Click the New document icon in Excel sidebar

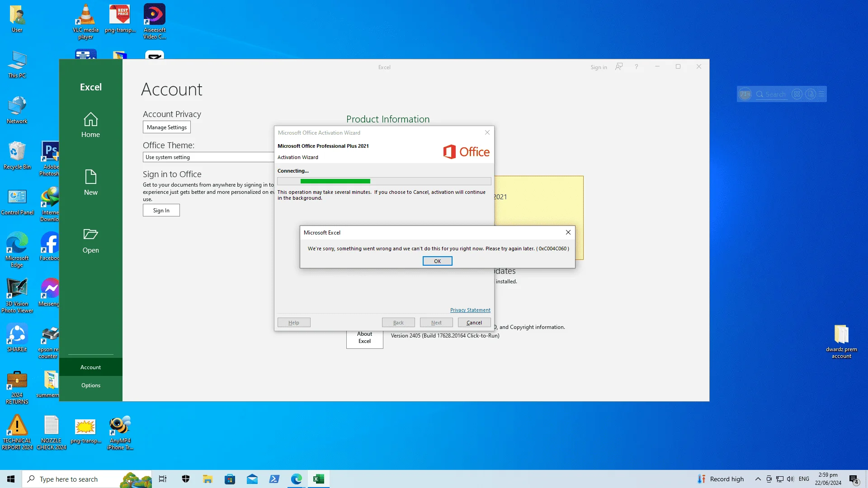point(90,177)
